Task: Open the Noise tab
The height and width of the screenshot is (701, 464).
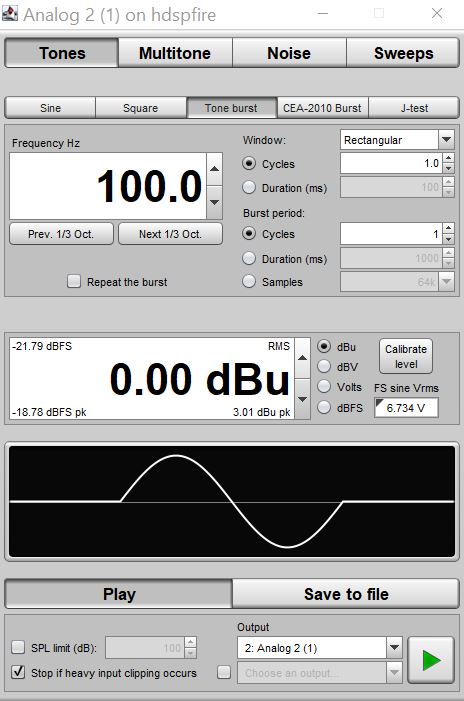Action: (289, 53)
